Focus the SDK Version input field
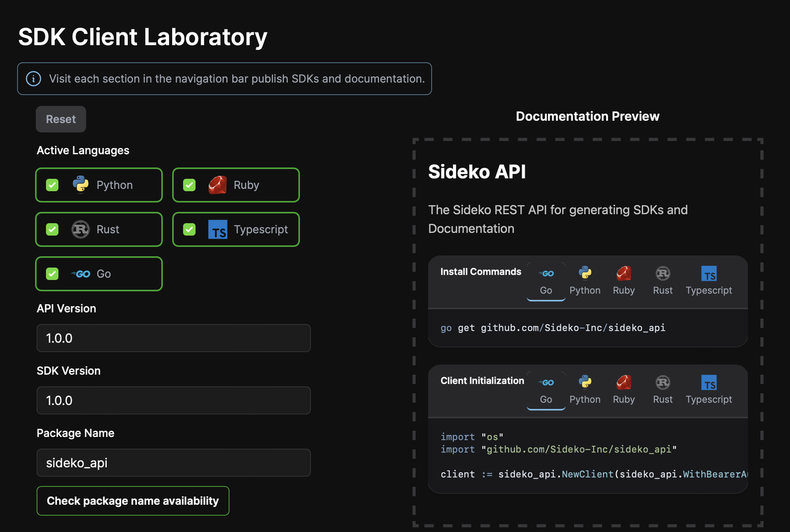This screenshot has width=790, height=532. point(173,401)
